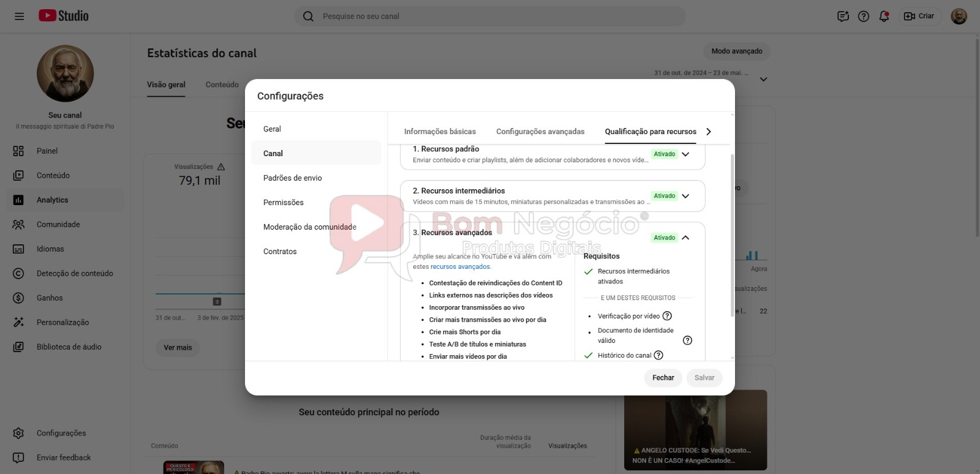Open Detecção de conteúdo in sidebar

coord(65,274)
